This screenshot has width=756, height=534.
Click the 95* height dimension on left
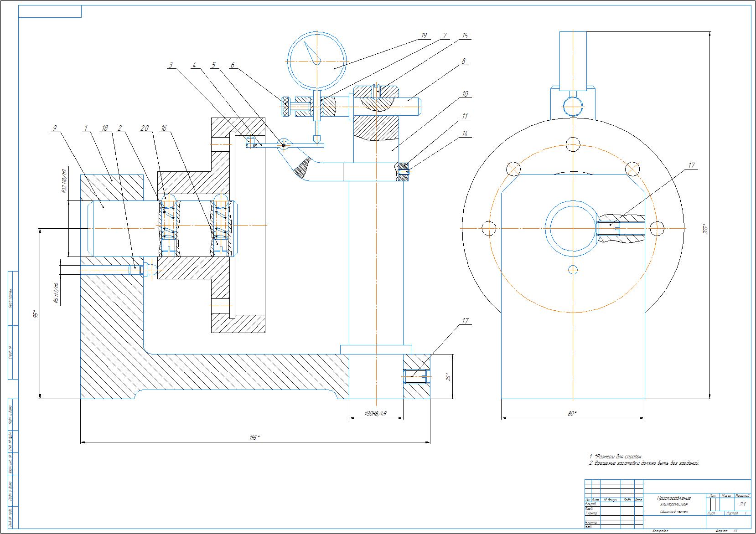click(36, 313)
